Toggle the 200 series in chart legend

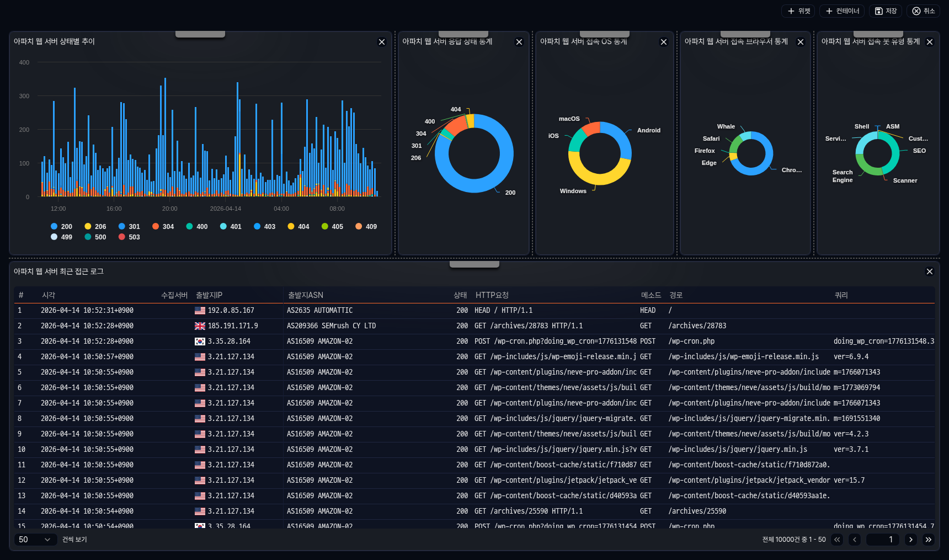pyautogui.click(x=61, y=227)
